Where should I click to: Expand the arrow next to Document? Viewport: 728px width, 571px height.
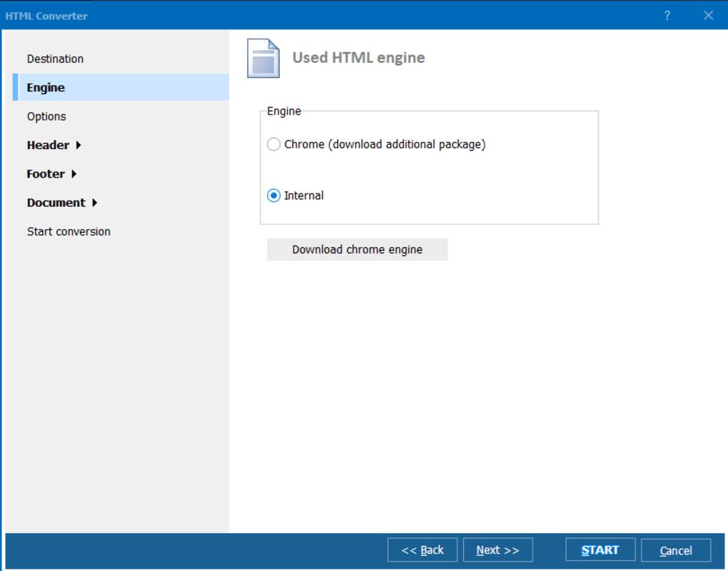(x=94, y=203)
